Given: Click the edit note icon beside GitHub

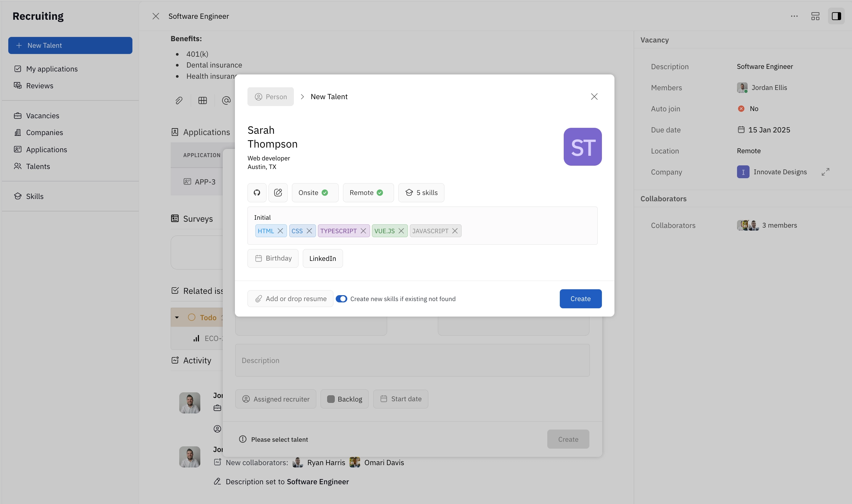Looking at the screenshot, I should (278, 193).
